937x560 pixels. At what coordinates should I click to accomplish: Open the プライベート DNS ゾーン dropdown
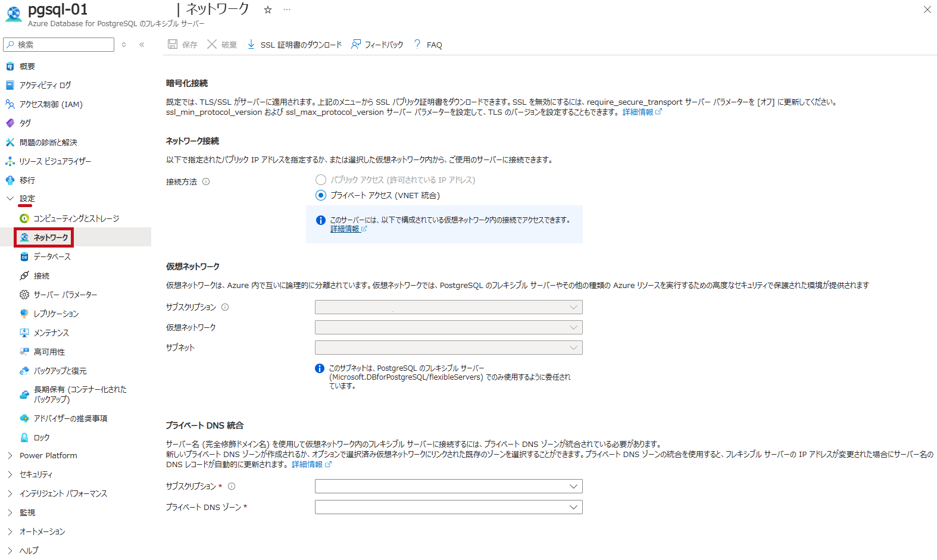tap(448, 507)
